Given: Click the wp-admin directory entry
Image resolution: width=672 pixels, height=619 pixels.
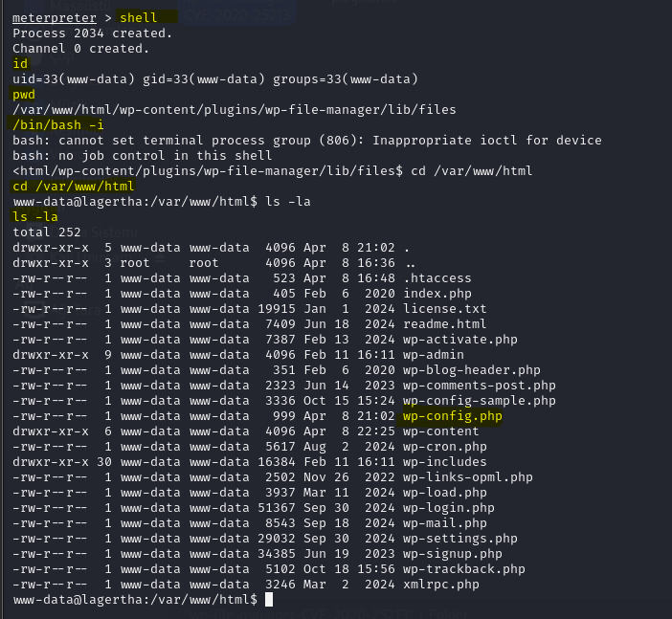Looking at the screenshot, I should (434, 355).
